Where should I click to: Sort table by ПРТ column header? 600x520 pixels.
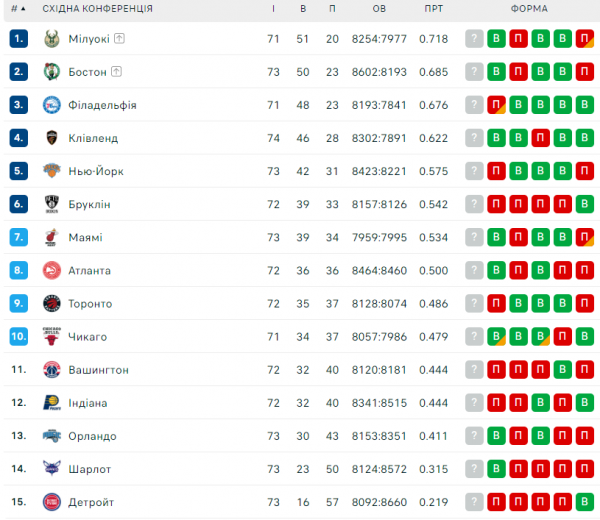pos(433,8)
